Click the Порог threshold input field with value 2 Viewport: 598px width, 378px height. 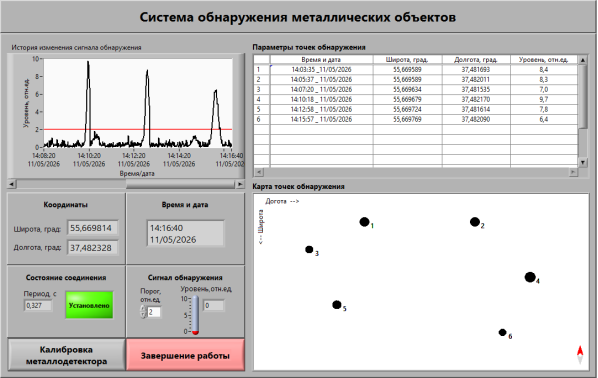click(x=154, y=312)
